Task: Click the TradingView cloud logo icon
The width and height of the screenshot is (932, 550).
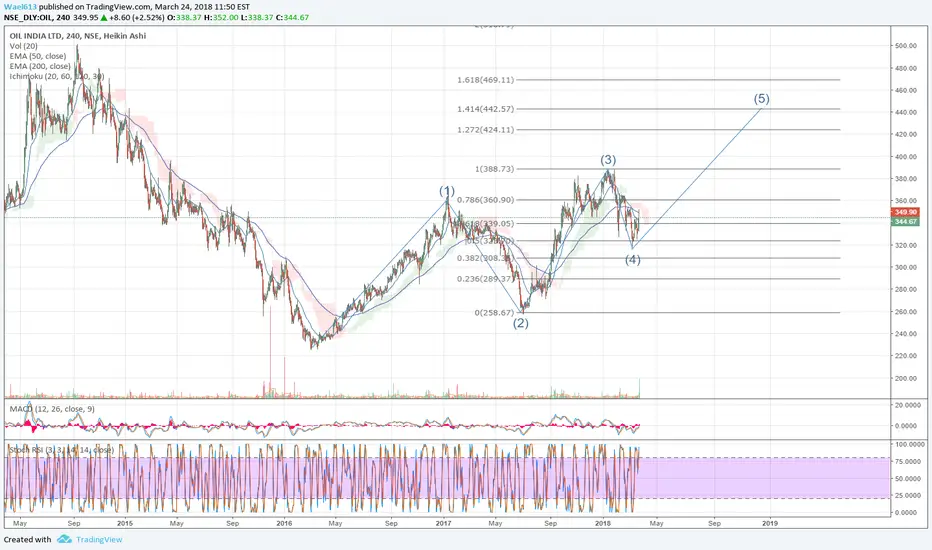Action: pos(64,539)
